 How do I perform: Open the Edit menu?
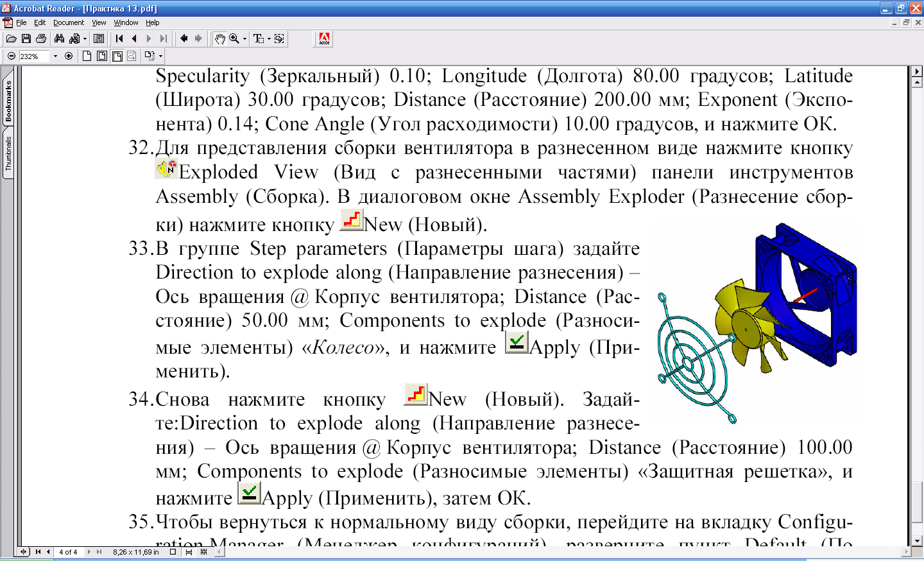(40, 22)
